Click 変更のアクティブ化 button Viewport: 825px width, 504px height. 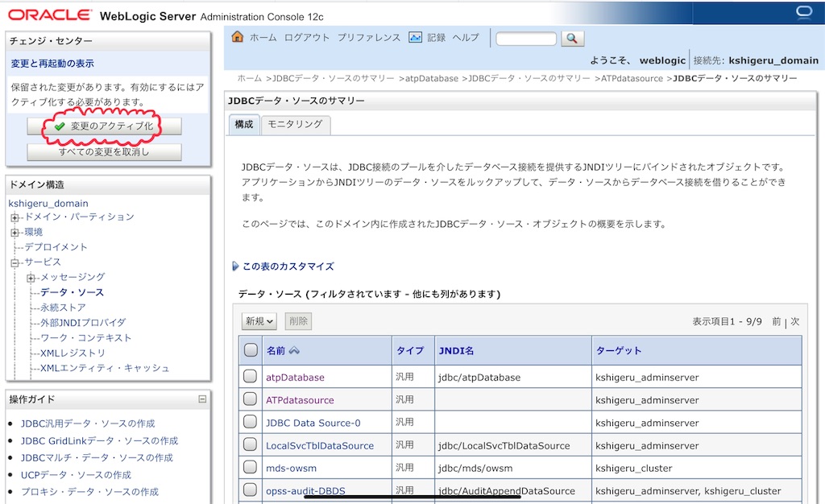click(104, 126)
